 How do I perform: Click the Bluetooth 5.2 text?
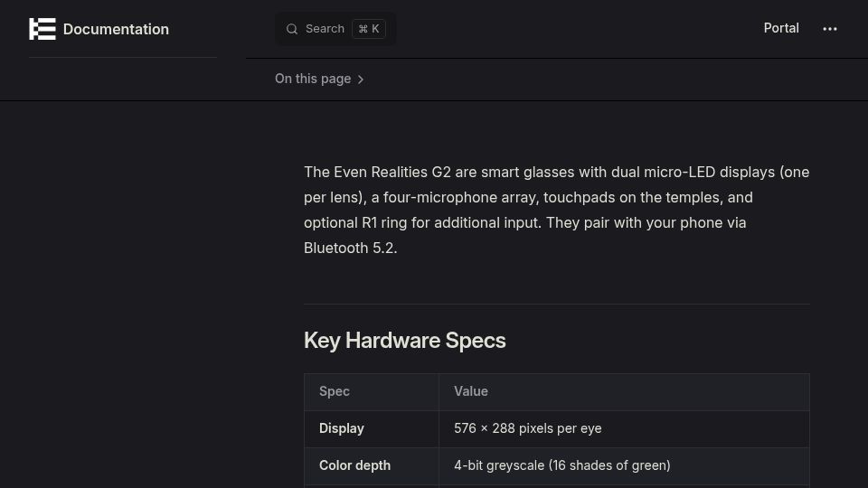[x=350, y=248]
